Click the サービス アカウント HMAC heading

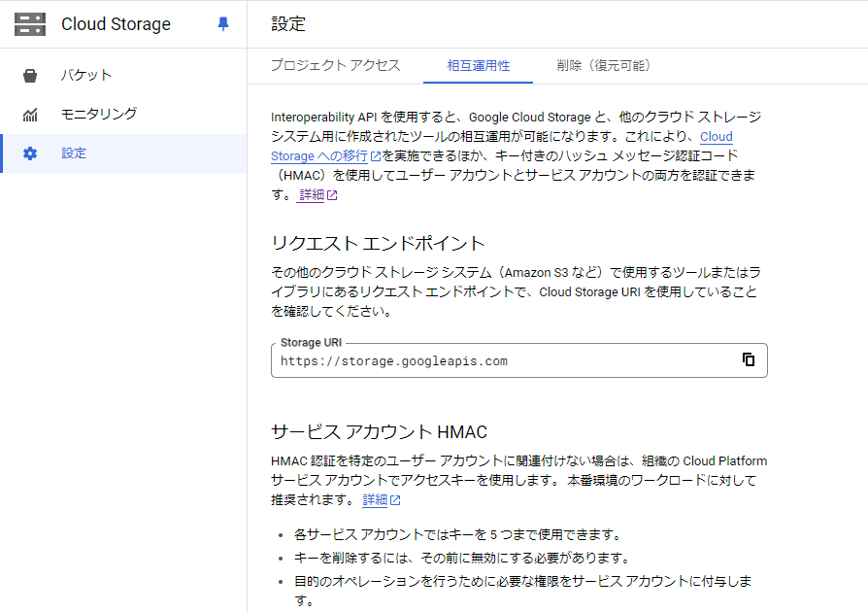pyautogui.click(x=380, y=432)
